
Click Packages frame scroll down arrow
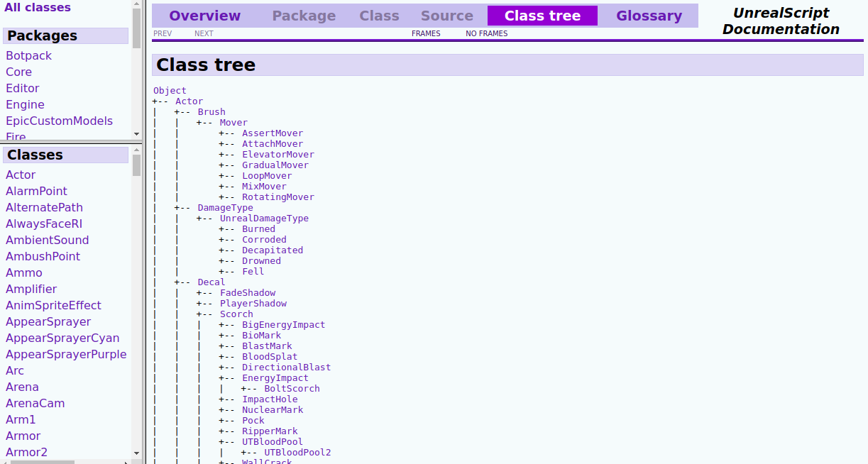[x=137, y=134]
